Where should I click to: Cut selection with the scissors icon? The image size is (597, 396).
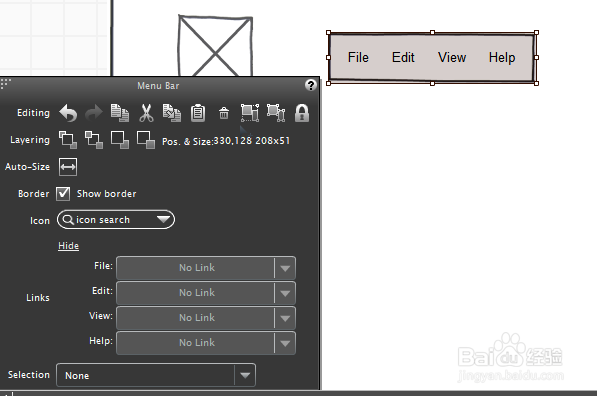146,113
